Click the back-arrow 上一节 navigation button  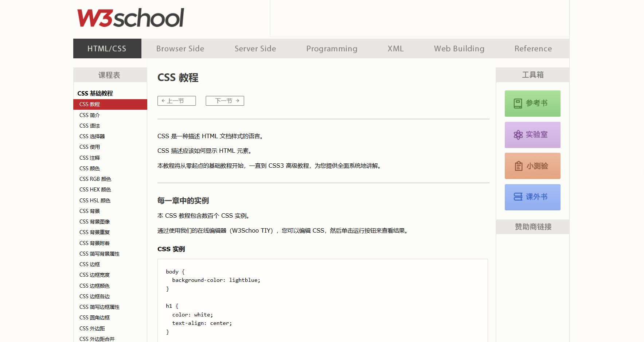176,101
